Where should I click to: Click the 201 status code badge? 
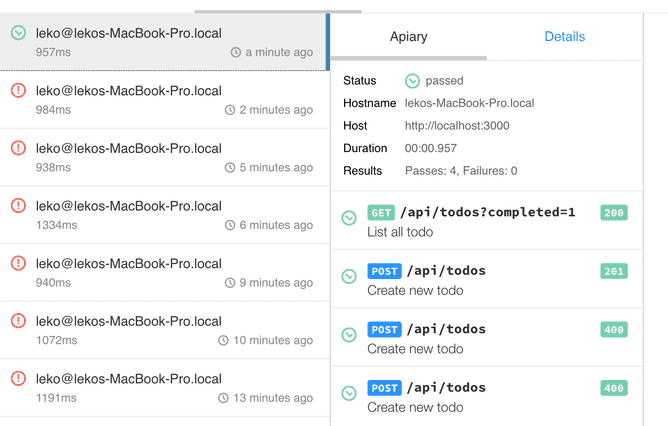pyautogui.click(x=613, y=271)
